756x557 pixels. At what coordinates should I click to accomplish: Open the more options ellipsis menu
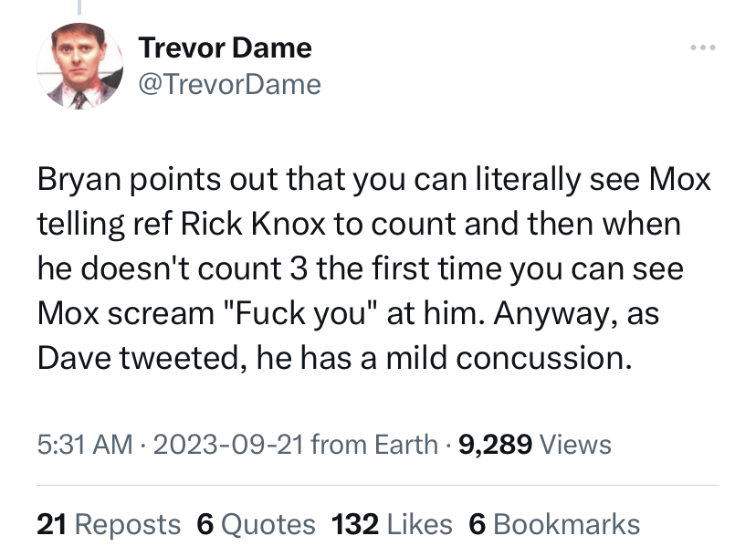[x=704, y=47]
